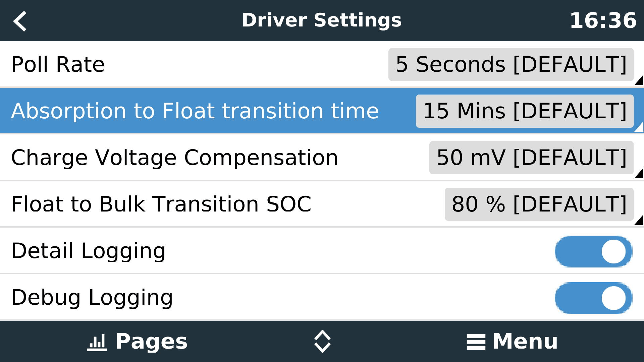Select the Poll Rate row
Screen dimensions: 644x362
pos(134,64)
